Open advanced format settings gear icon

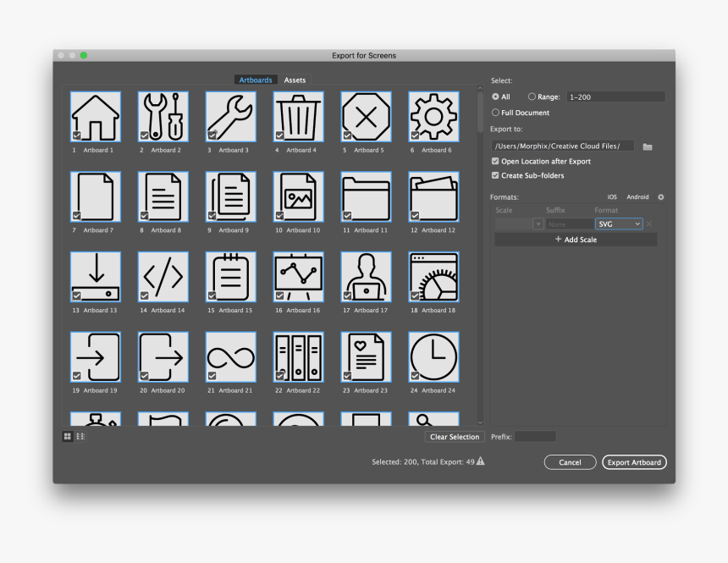[661, 197]
